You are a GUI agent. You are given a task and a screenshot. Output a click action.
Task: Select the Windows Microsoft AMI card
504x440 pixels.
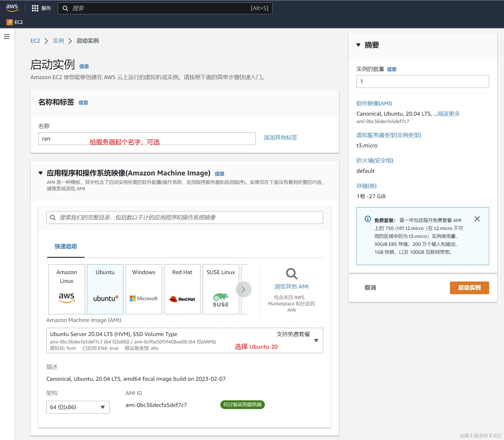(x=144, y=289)
